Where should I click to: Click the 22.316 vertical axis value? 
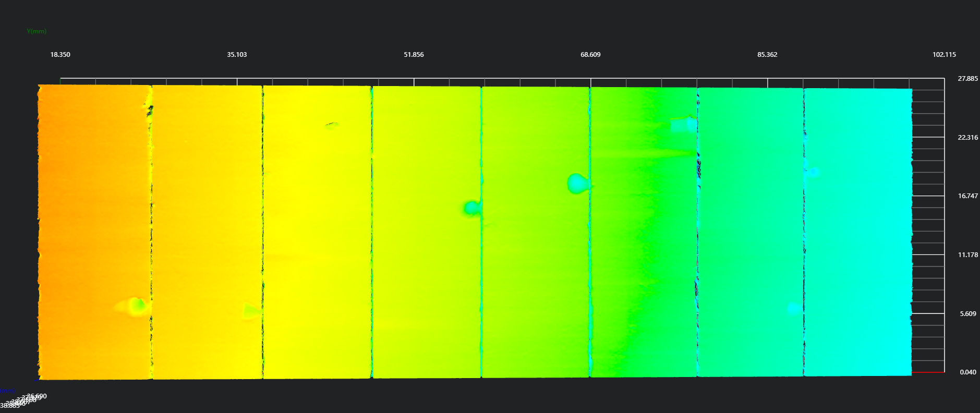point(968,138)
